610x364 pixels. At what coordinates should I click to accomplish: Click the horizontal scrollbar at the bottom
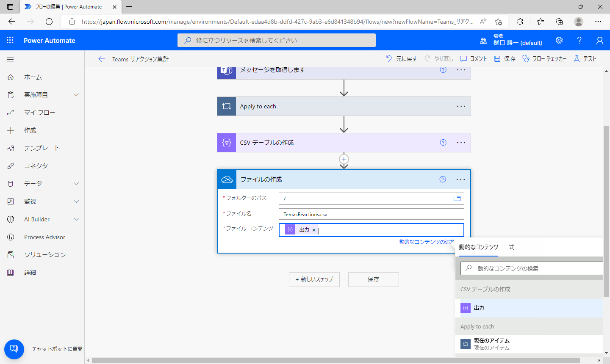click(335, 360)
